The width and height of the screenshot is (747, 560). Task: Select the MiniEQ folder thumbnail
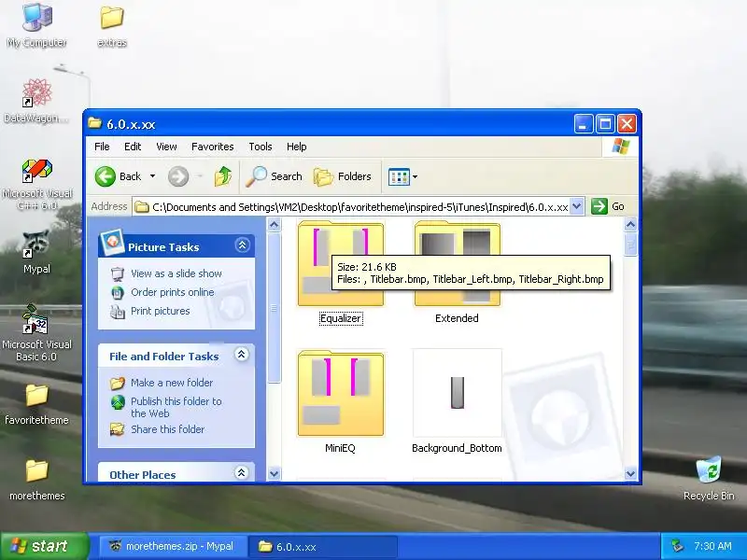tap(340, 393)
